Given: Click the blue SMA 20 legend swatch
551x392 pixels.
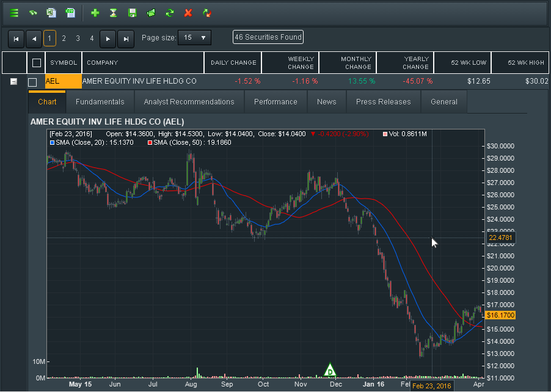Looking at the screenshot, I should tap(51, 142).
